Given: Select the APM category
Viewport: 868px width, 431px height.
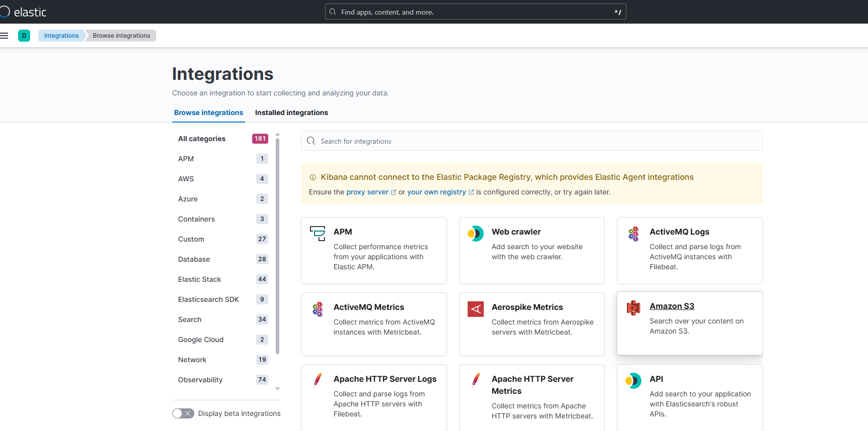Looking at the screenshot, I should point(223,159).
